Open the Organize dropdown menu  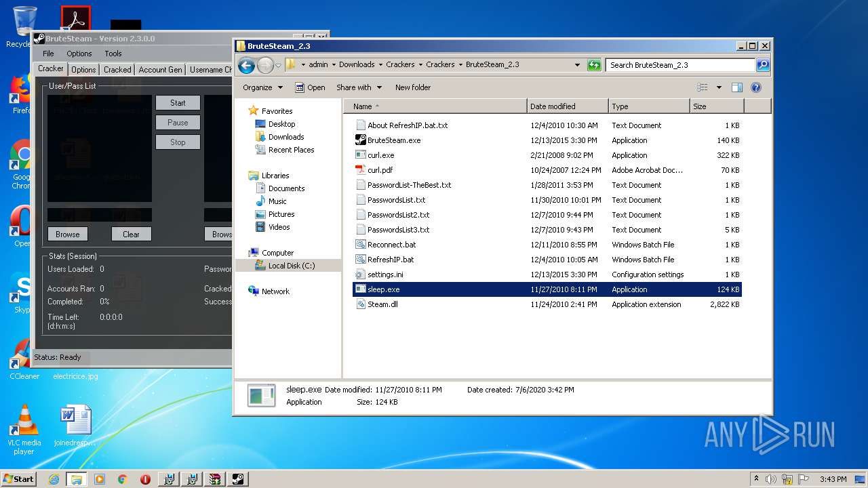(x=262, y=87)
